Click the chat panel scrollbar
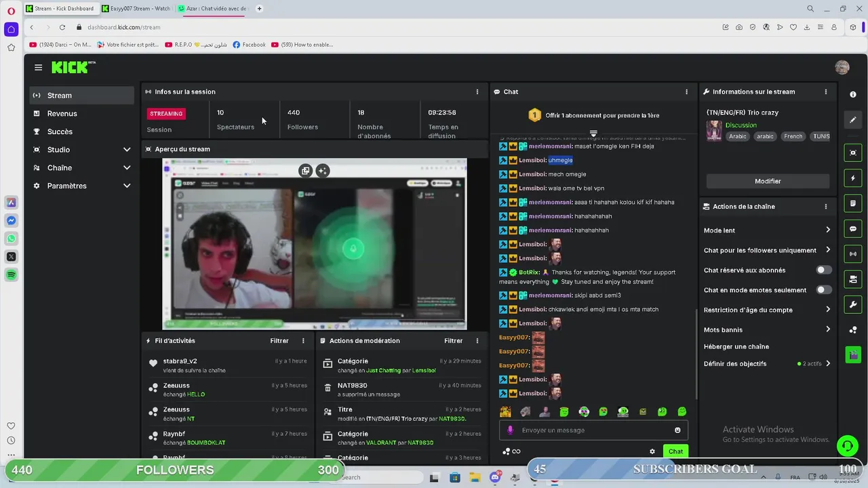868x488 pixels. 696,354
